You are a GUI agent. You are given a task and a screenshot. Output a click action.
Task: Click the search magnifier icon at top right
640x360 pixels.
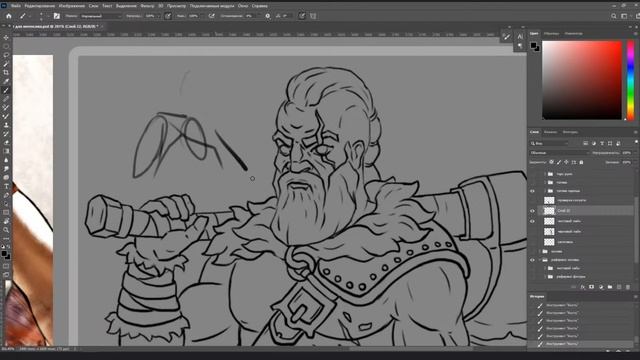click(x=613, y=16)
